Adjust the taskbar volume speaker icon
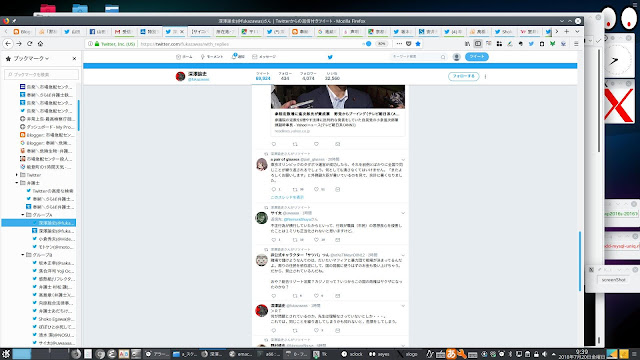 [x=544, y=354]
